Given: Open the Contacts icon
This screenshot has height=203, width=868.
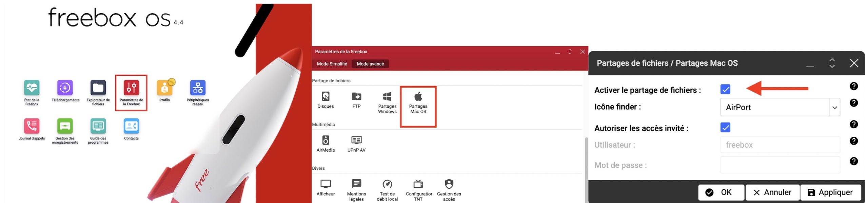Looking at the screenshot, I should [x=131, y=126].
